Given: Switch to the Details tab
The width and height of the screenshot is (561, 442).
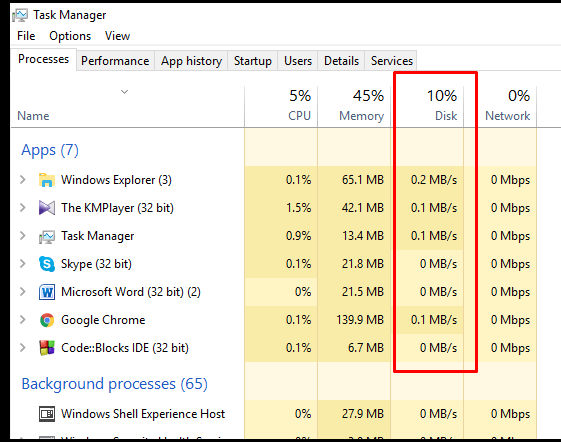Looking at the screenshot, I should pos(341,61).
